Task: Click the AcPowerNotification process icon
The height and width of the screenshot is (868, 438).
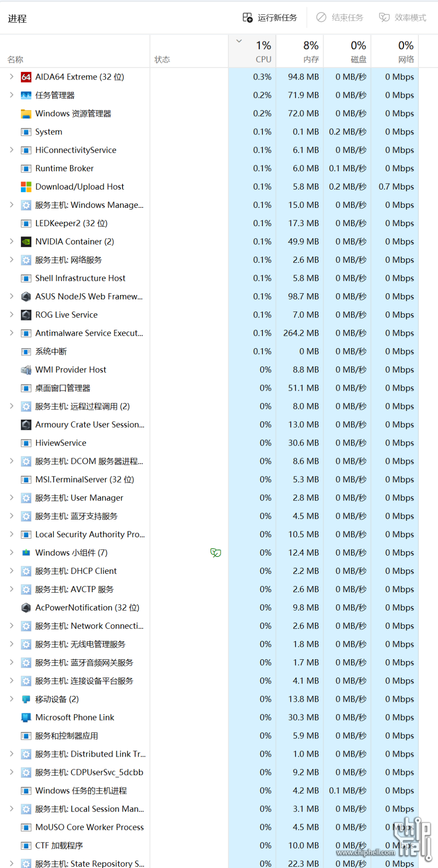Action: pyautogui.click(x=26, y=608)
